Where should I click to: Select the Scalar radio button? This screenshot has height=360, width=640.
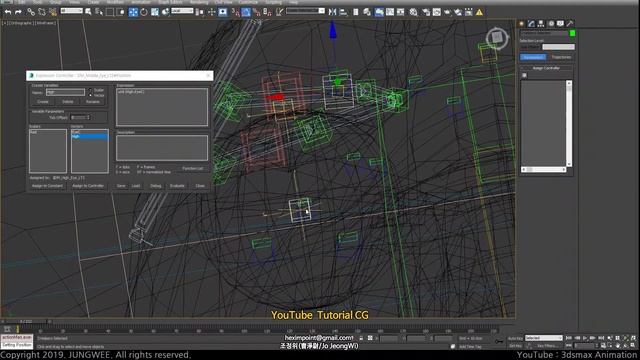[x=90, y=90]
